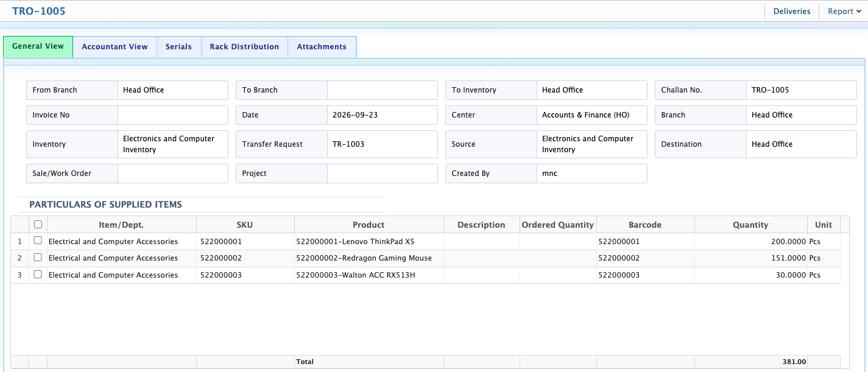Click the Date value 2026-09-23
Viewport: 868px width, 372px height.
(x=355, y=115)
